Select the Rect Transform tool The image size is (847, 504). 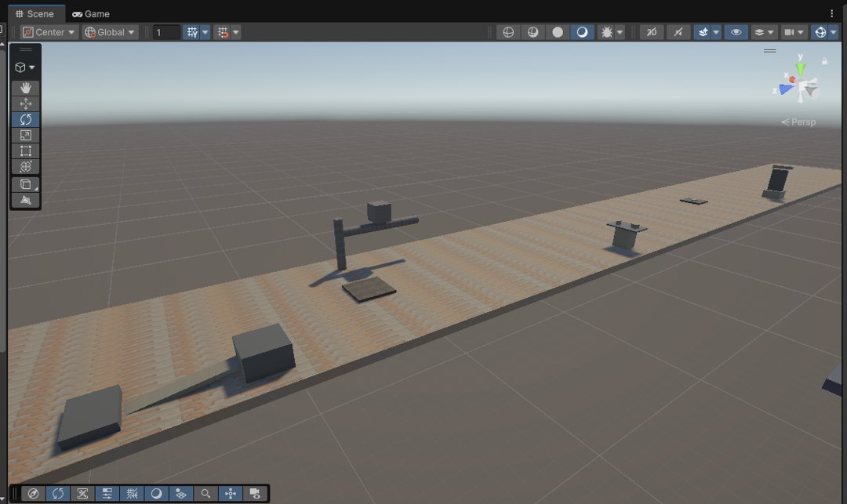tap(25, 150)
